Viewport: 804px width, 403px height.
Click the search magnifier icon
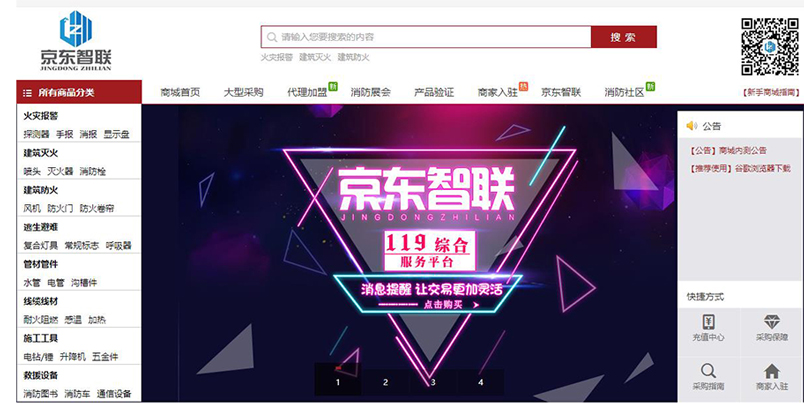[272, 37]
